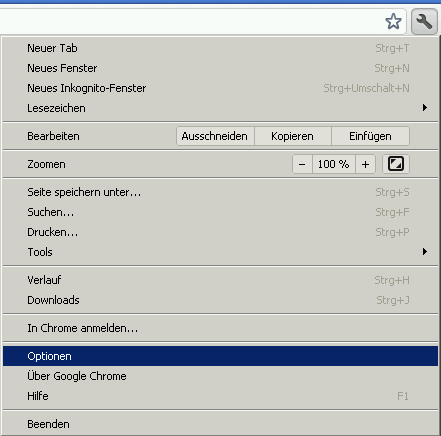Open Downloads from the menu

pos(220,300)
